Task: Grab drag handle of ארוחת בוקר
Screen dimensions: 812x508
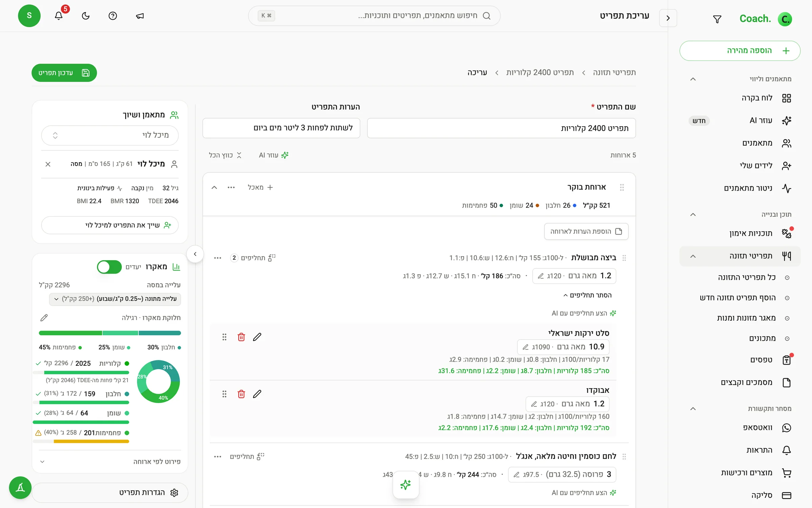Action: tap(622, 187)
